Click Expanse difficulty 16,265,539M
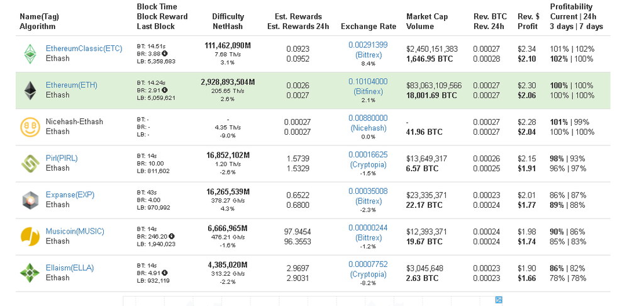 coord(228,191)
